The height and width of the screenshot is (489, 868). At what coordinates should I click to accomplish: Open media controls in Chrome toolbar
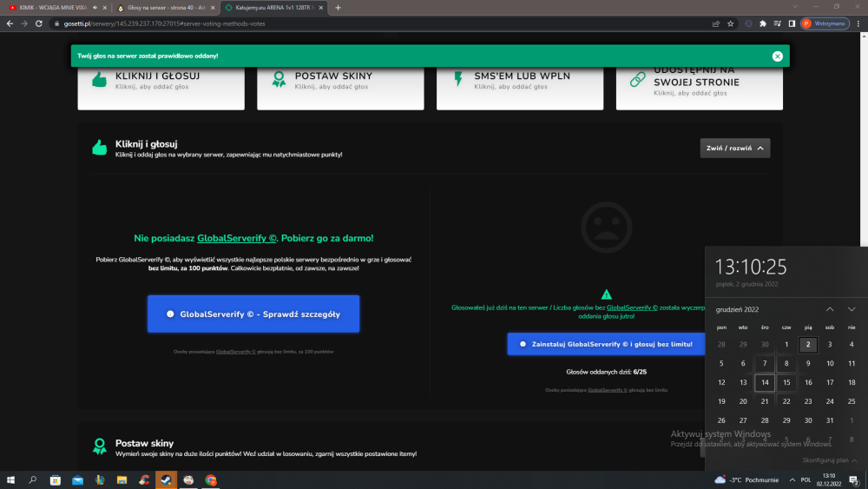coord(777,23)
